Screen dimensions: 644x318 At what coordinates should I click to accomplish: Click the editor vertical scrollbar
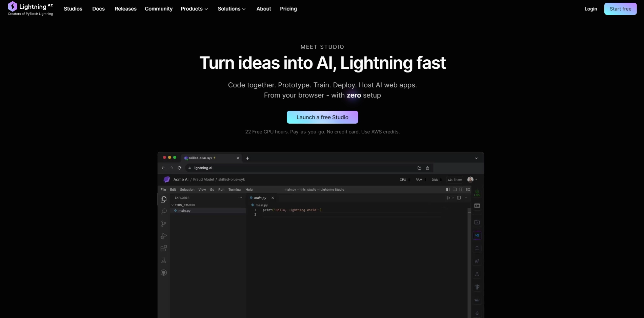point(469,262)
